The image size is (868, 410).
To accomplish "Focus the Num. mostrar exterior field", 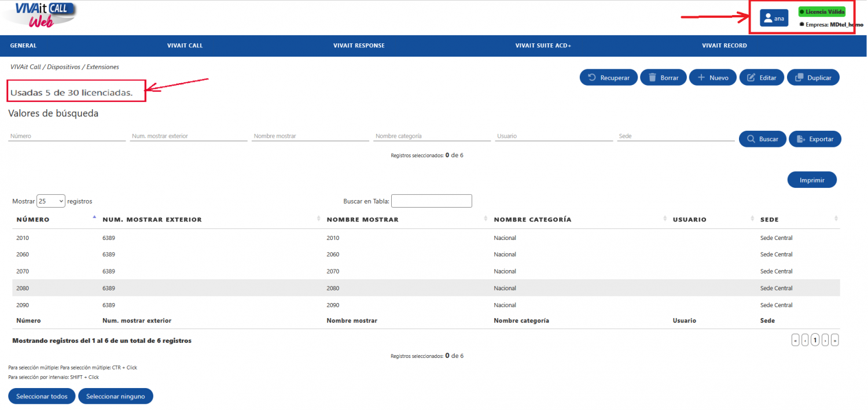I will coord(189,136).
